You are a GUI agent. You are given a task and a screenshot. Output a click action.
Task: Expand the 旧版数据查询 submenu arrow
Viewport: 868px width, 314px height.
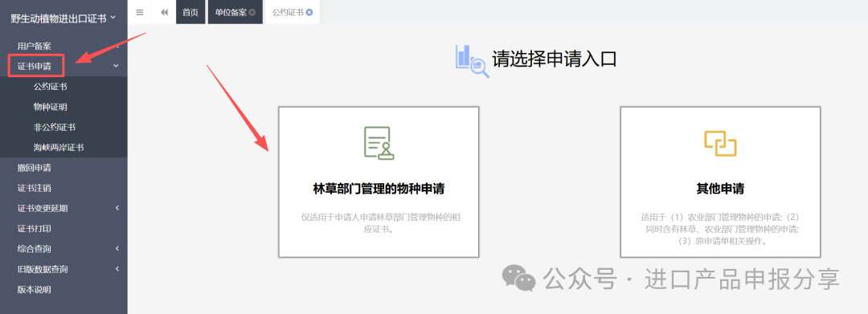tap(117, 269)
